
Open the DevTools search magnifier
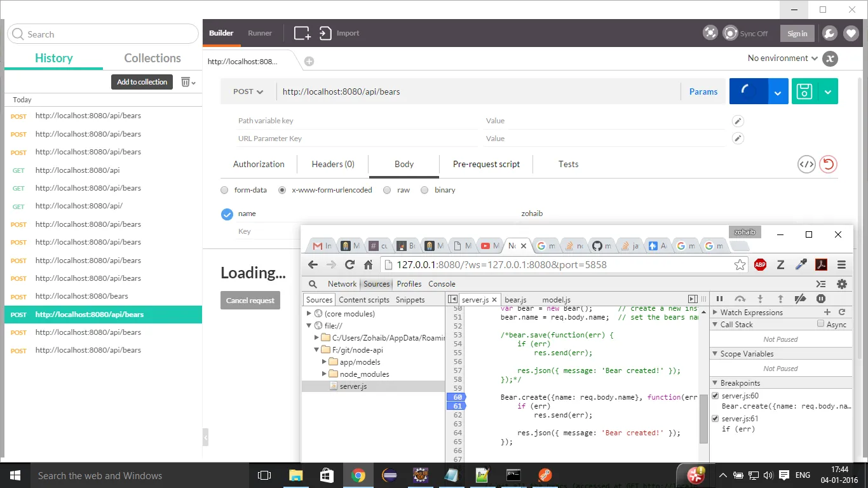(x=313, y=284)
